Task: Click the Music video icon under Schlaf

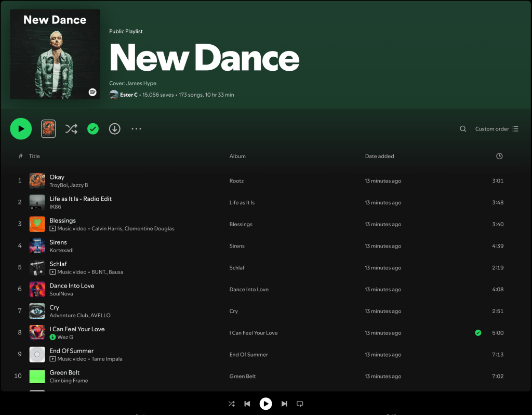Action: coord(52,272)
